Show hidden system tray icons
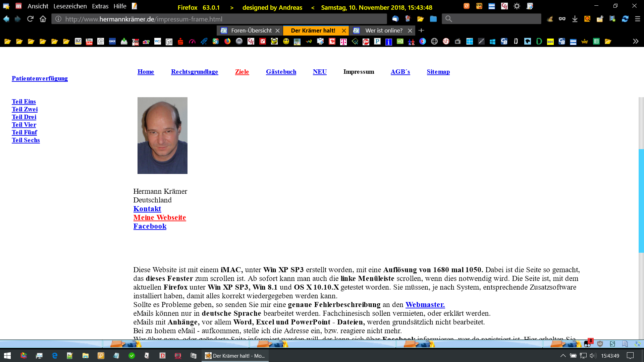 [563, 356]
